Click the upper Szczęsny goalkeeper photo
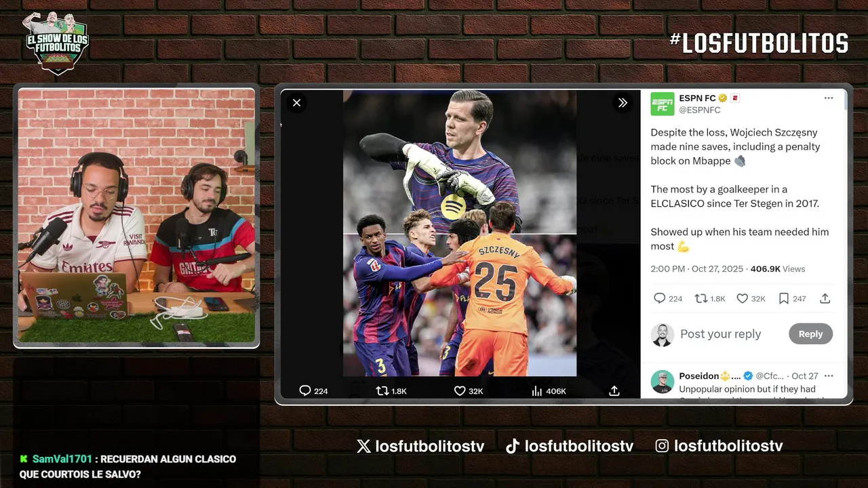This screenshot has width=868, height=488. pyautogui.click(x=460, y=162)
